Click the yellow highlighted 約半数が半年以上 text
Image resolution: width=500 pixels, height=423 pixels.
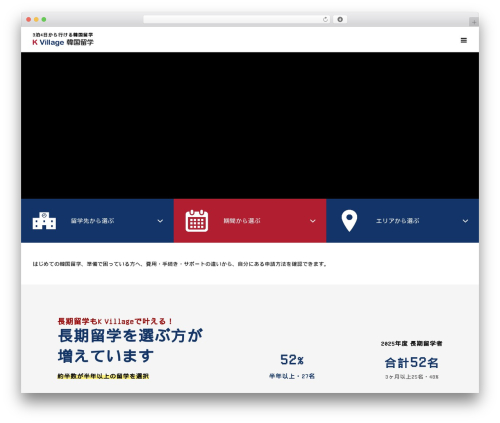coord(103,376)
